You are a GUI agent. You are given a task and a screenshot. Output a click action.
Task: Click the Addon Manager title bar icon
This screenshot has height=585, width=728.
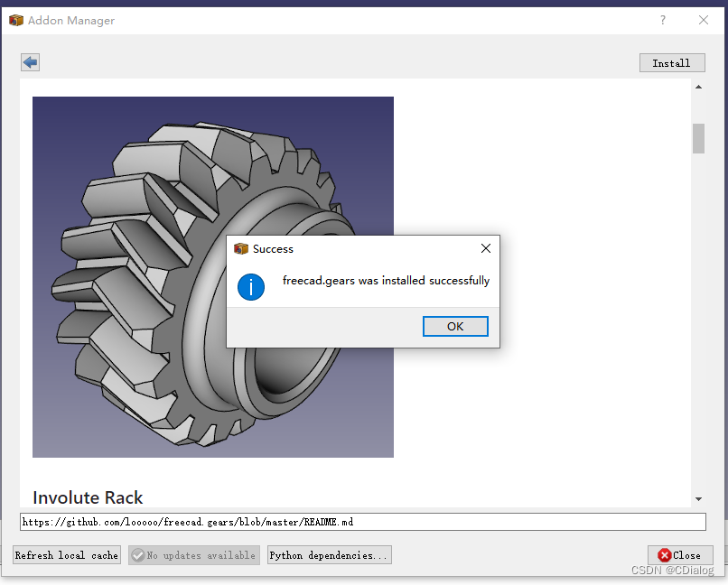tap(16, 21)
